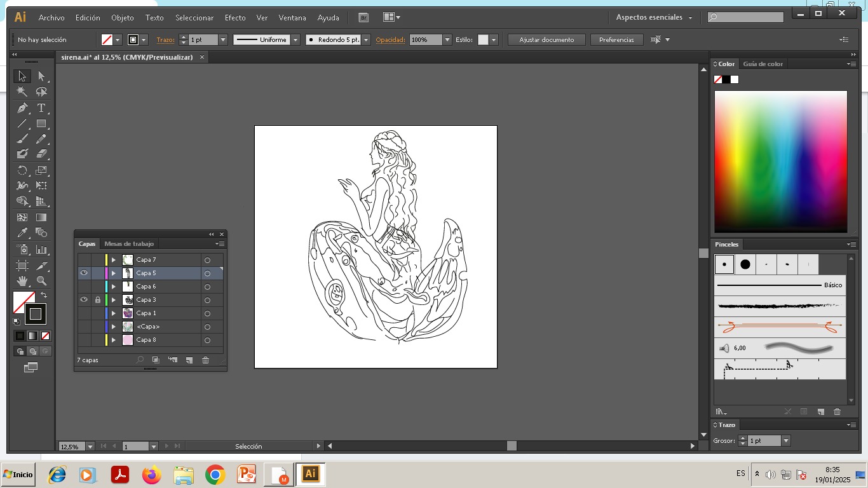868x488 pixels.
Task: Open stroke weight dropdown in control bar
Action: click(x=223, y=39)
